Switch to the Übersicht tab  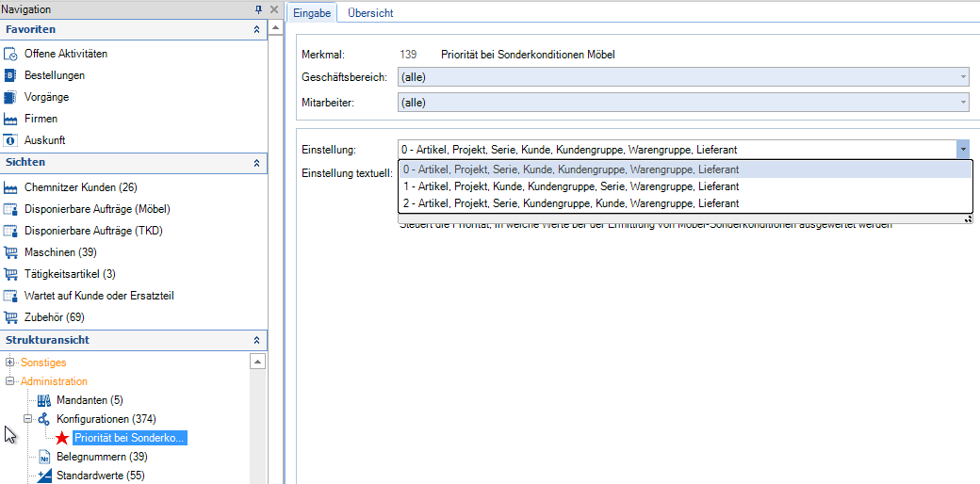point(370,13)
